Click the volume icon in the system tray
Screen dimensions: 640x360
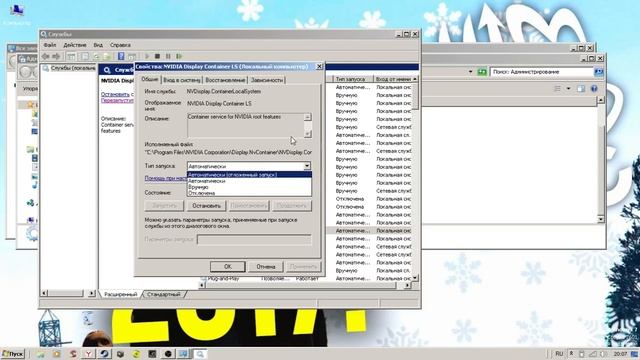[x=604, y=353]
